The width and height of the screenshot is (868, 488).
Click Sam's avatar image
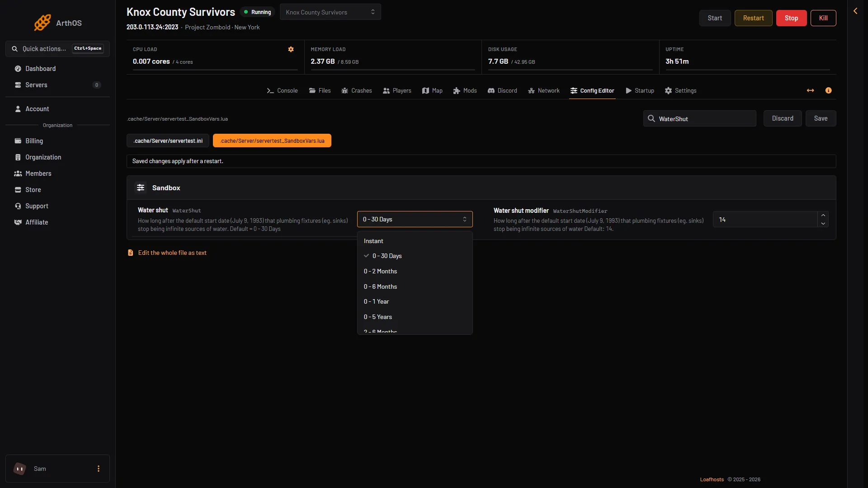click(x=19, y=469)
